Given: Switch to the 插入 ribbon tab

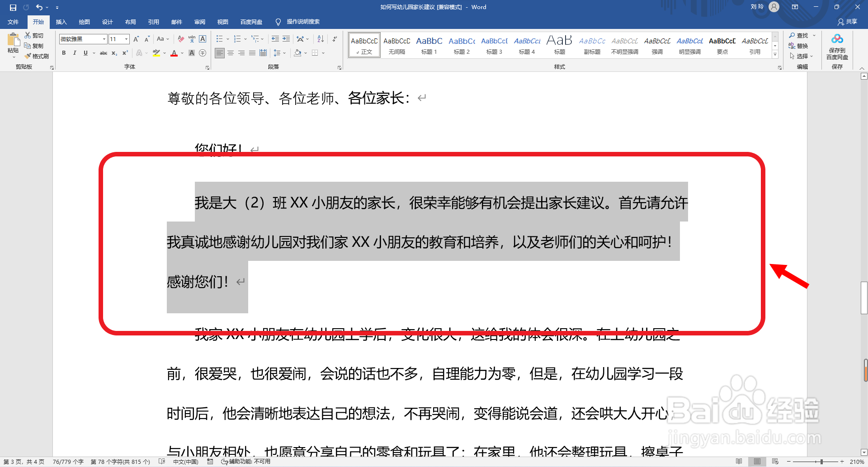Looking at the screenshot, I should coord(61,22).
